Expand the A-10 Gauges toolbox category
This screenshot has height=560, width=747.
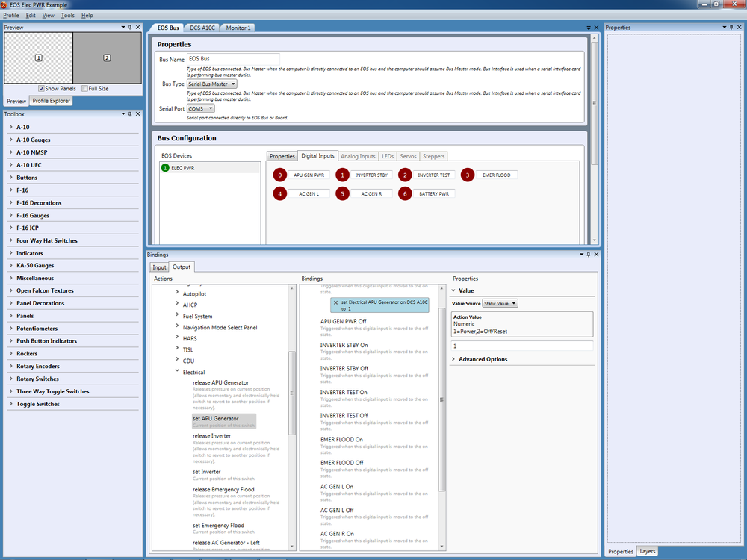pyautogui.click(x=11, y=140)
